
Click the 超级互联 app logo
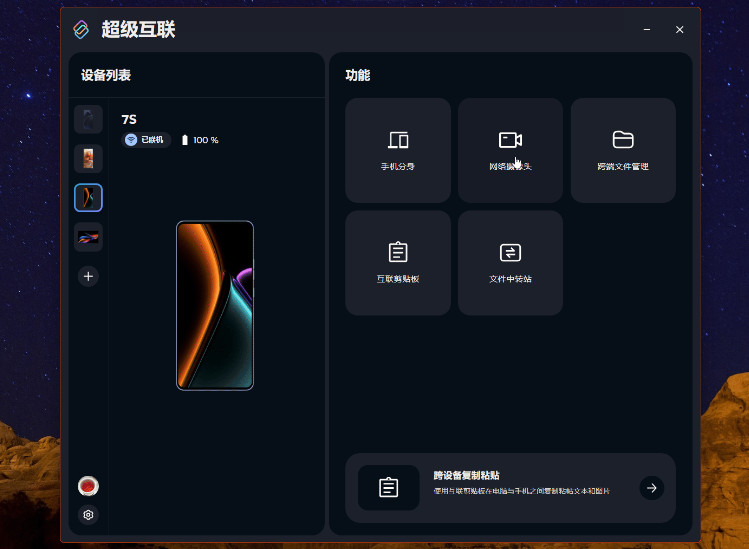coord(81,30)
